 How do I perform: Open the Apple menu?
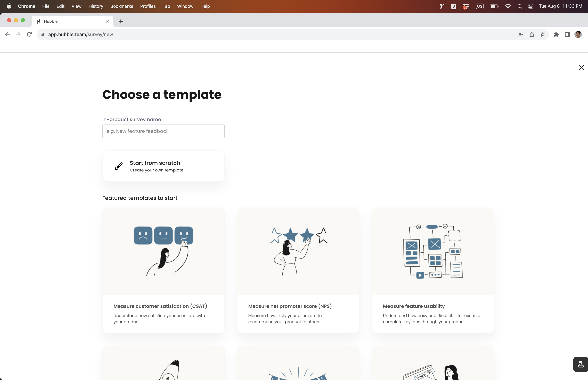9,6
